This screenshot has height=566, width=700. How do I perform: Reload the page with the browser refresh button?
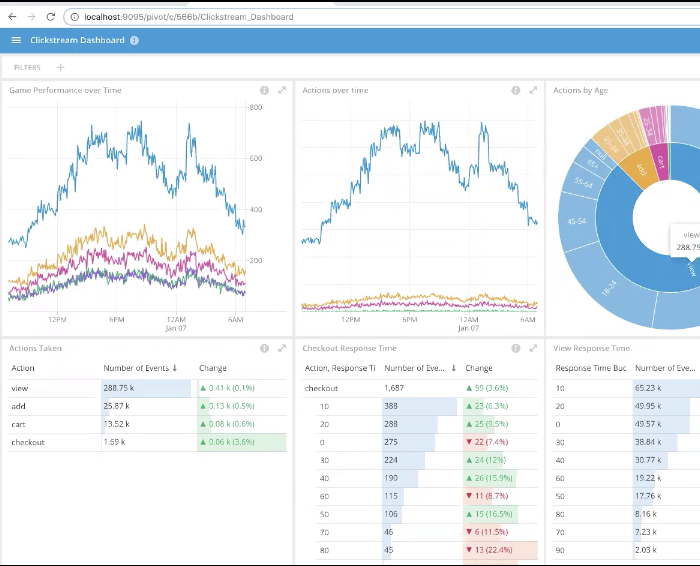[51, 17]
